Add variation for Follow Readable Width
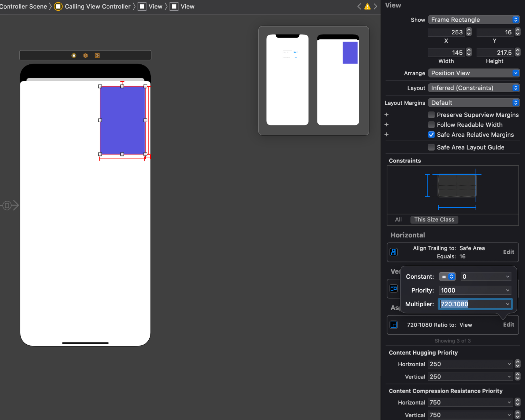The width and height of the screenshot is (525, 420). coord(386,124)
